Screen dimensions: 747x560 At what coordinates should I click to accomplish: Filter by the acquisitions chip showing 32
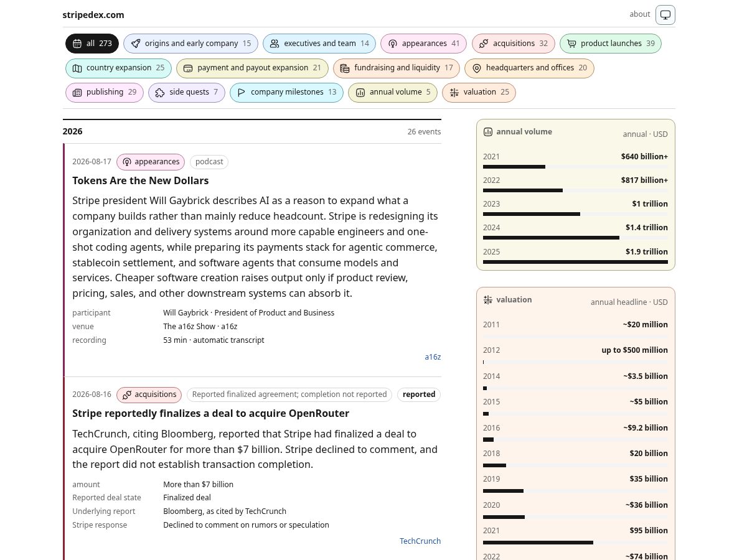click(x=514, y=44)
